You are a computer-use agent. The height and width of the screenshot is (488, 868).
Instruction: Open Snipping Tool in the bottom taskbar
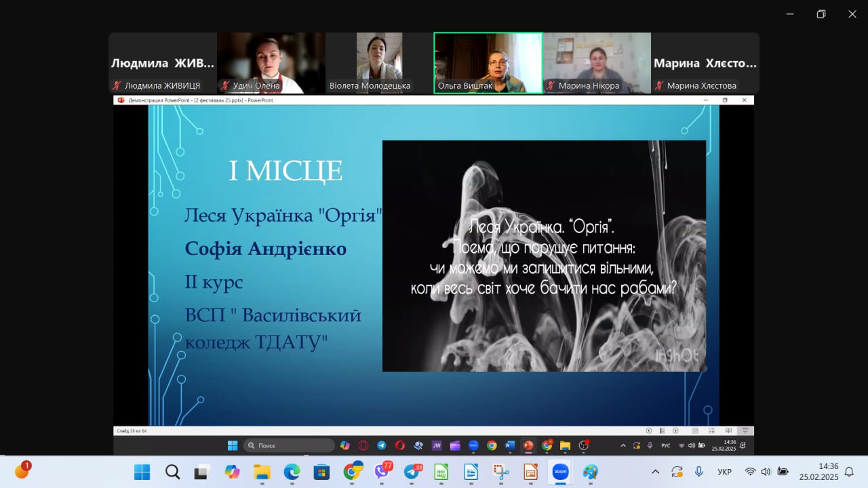tap(501, 472)
